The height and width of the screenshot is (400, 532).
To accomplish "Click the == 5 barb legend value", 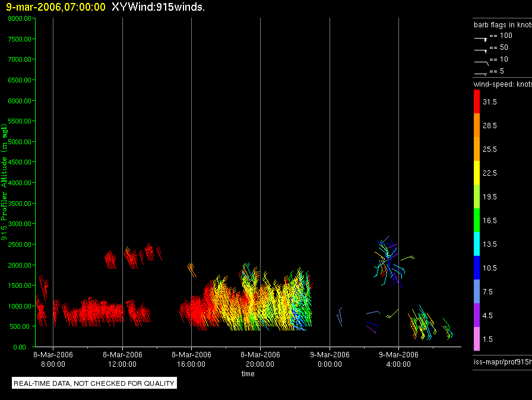I will tap(497, 71).
